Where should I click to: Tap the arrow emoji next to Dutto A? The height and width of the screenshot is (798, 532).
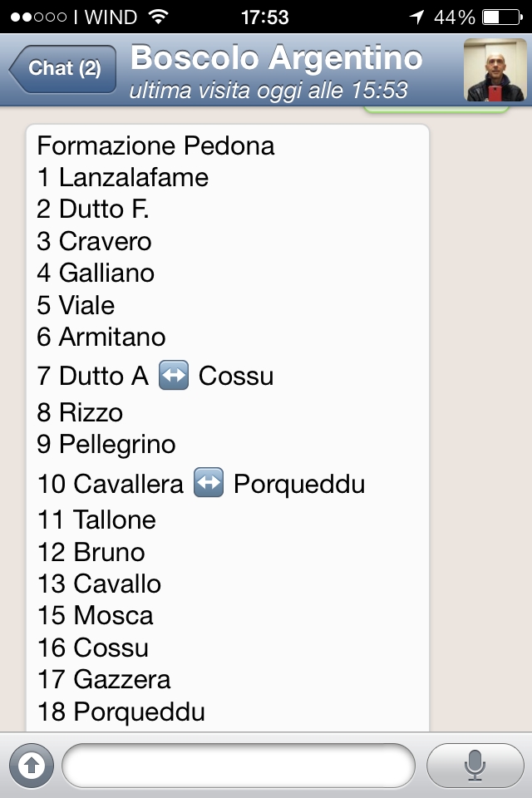coord(174,375)
